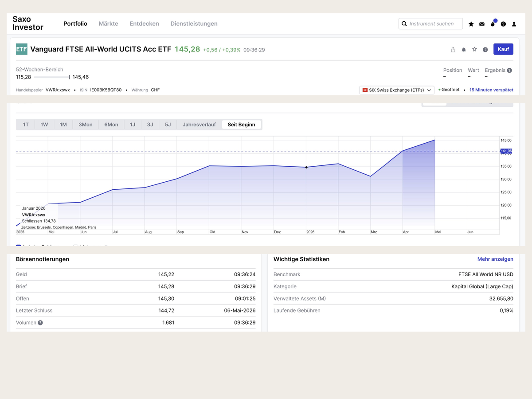Click the Laufende Gebühren value 0,19%

[x=506, y=311]
